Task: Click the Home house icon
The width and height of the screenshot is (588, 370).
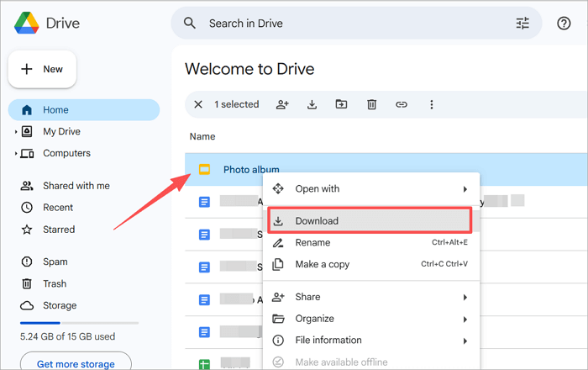Action: coord(27,110)
